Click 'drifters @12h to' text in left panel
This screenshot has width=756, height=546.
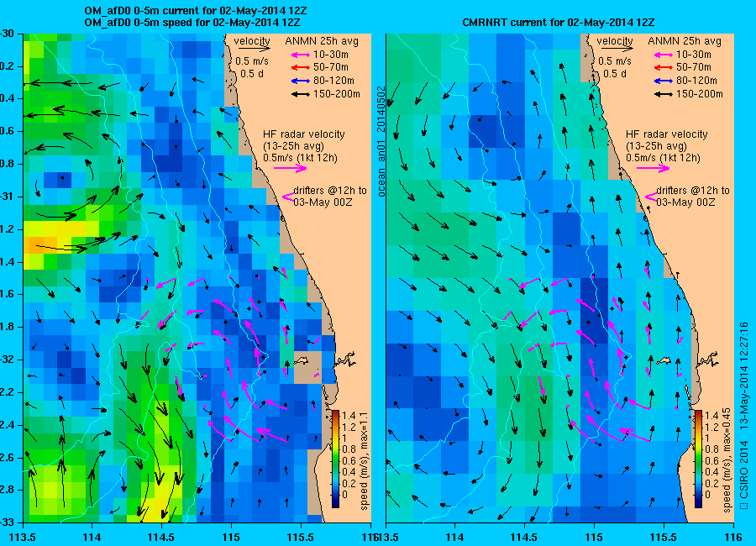tap(330, 191)
